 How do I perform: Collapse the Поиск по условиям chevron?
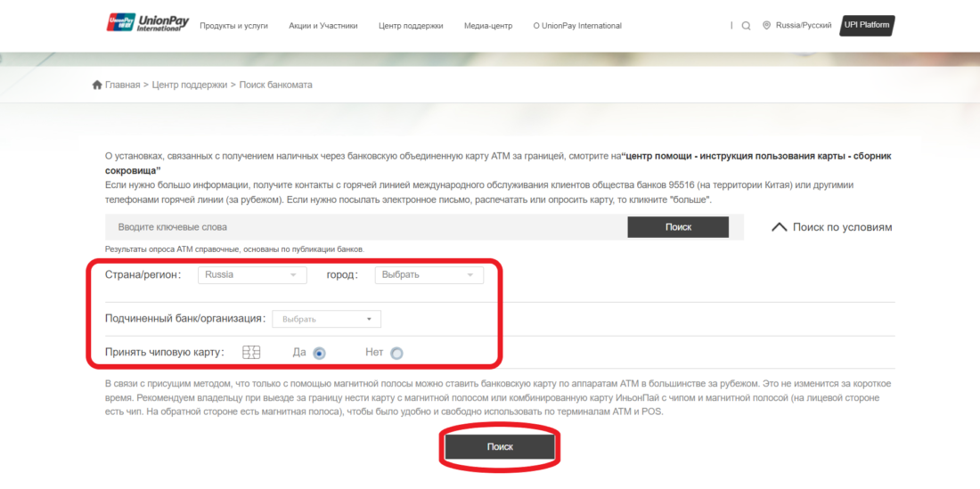[x=779, y=227]
